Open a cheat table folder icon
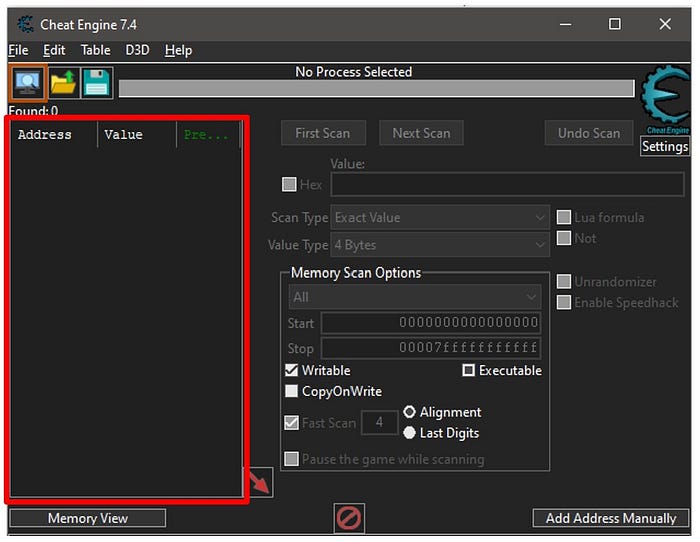 pos(63,83)
